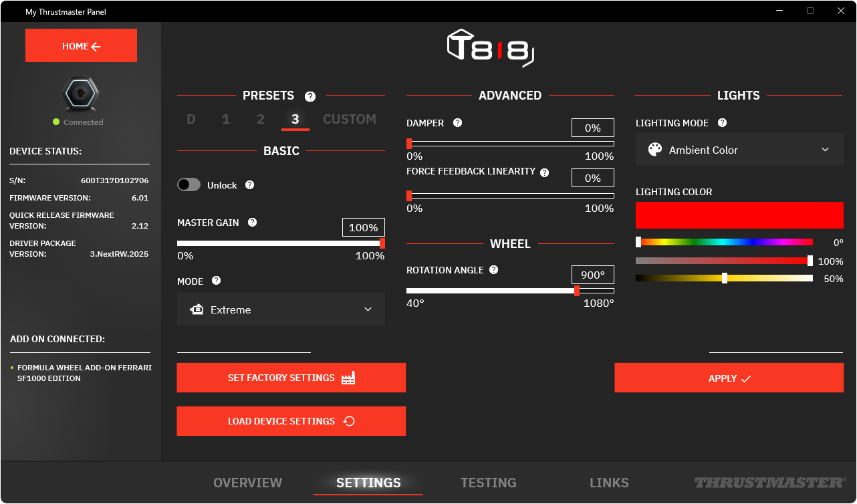
Task: Select preset D
Action: (x=191, y=120)
